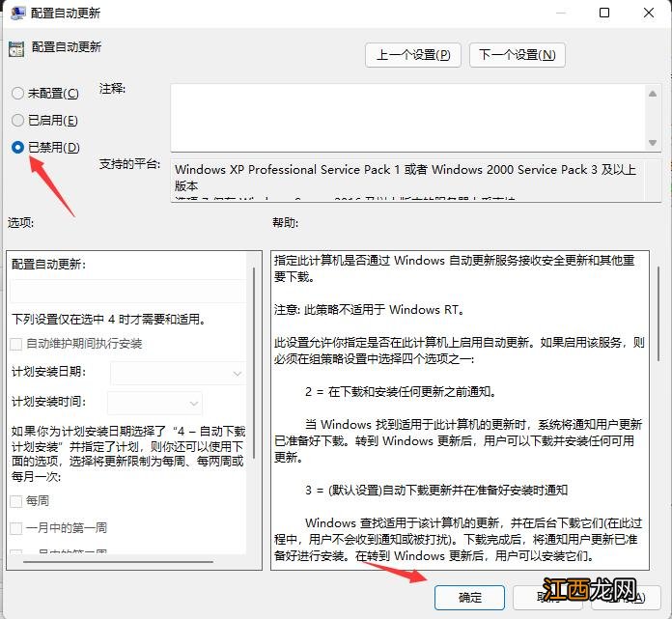Viewport: 672px width, 619px height.
Task: Tick the 一月中的第一周 checkbox
Action: click(x=16, y=528)
